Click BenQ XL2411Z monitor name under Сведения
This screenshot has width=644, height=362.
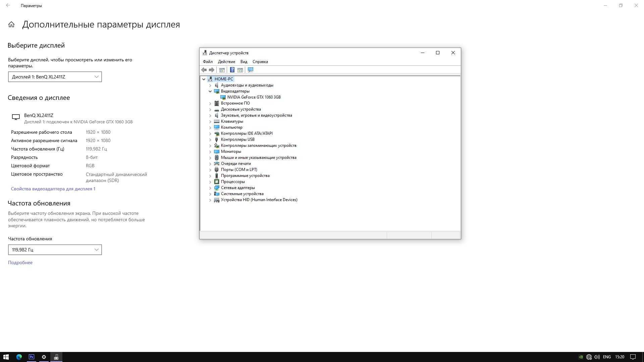(39, 115)
